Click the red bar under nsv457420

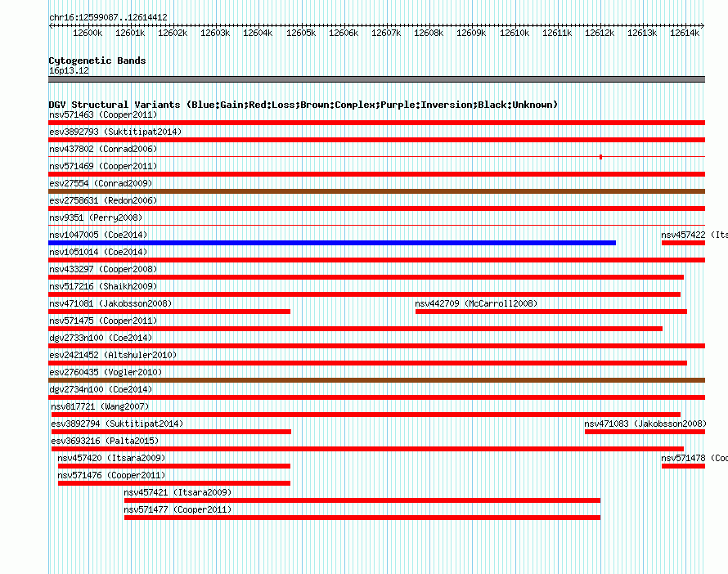[x=174, y=466]
